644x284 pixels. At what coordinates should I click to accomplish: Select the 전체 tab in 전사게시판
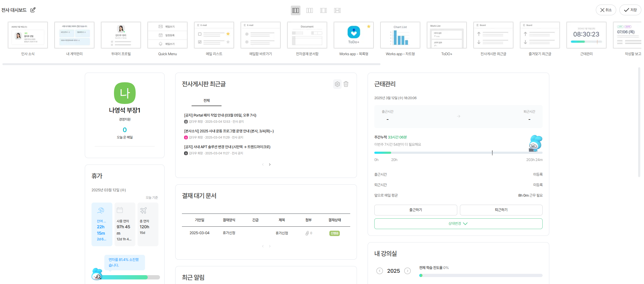[206, 101]
